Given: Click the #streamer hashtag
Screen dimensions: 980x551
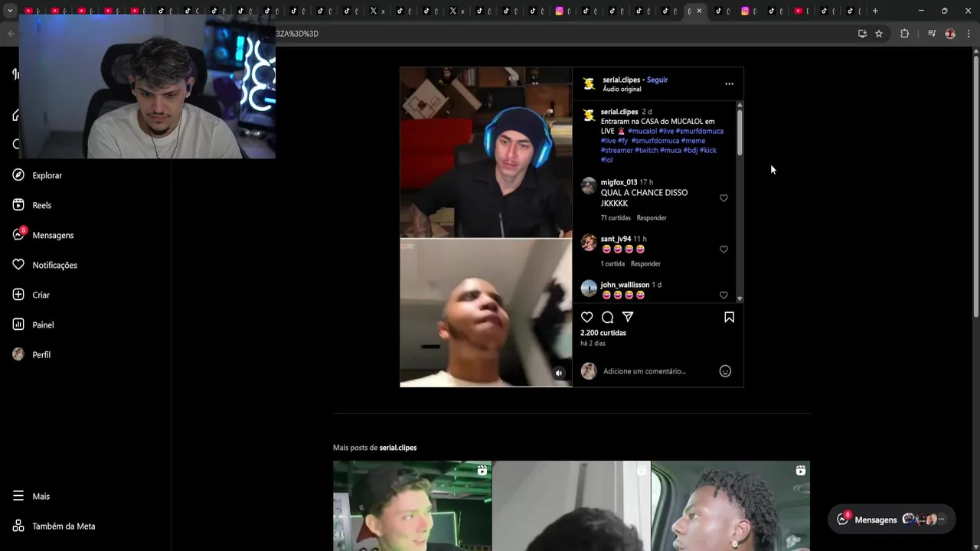Looking at the screenshot, I should tap(616, 150).
